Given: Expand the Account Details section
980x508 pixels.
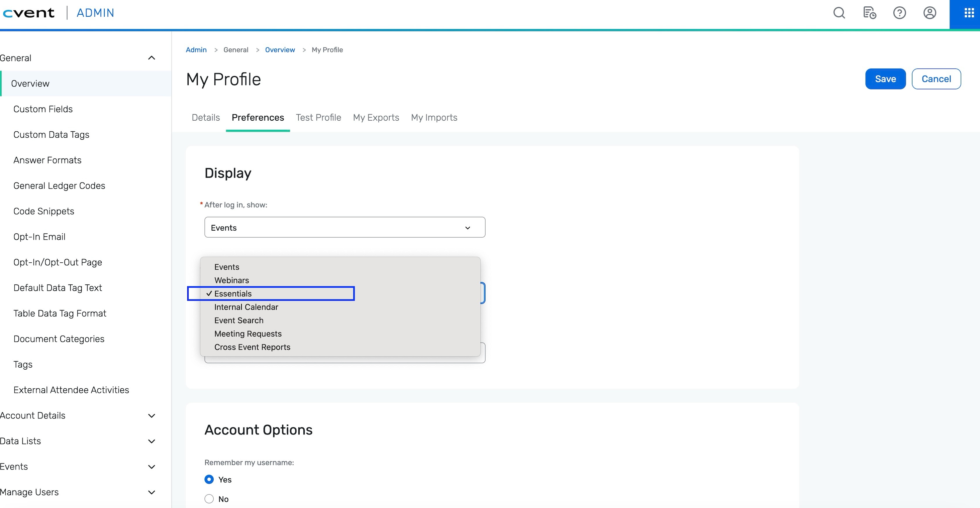Looking at the screenshot, I should (x=152, y=416).
